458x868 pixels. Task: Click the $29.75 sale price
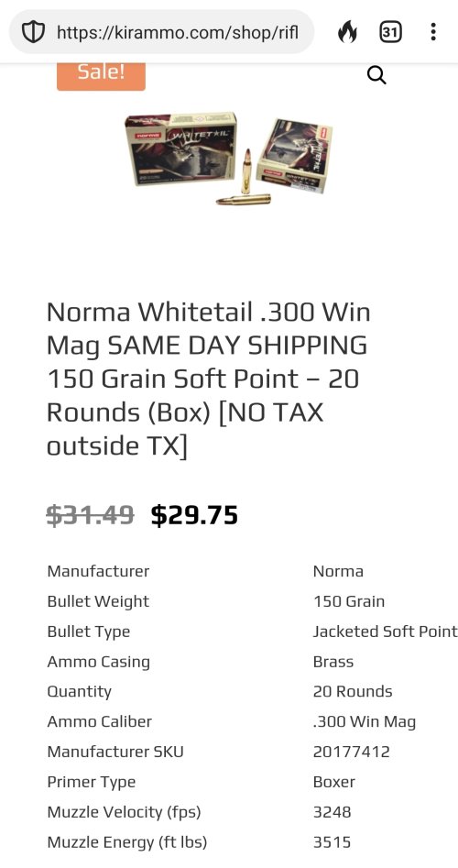[195, 515]
